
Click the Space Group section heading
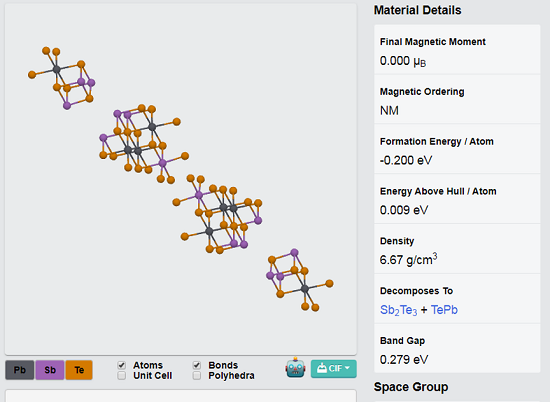point(411,387)
